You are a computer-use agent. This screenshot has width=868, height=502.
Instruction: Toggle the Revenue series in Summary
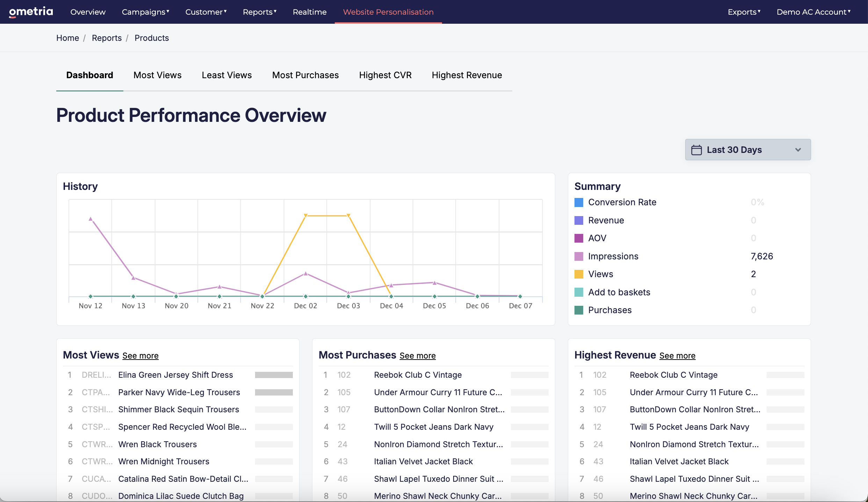606,220
